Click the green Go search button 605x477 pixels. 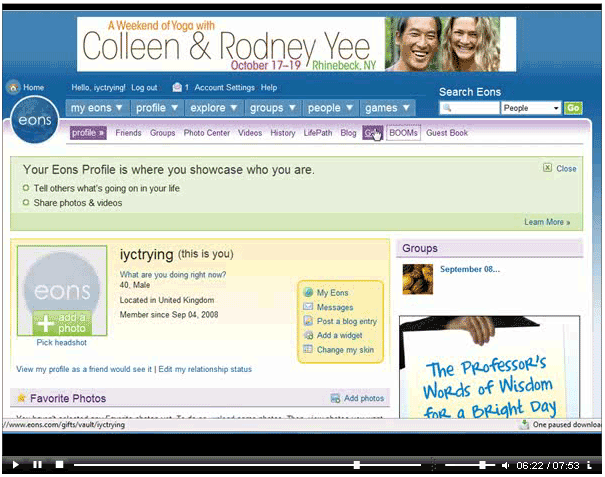pos(573,108)
